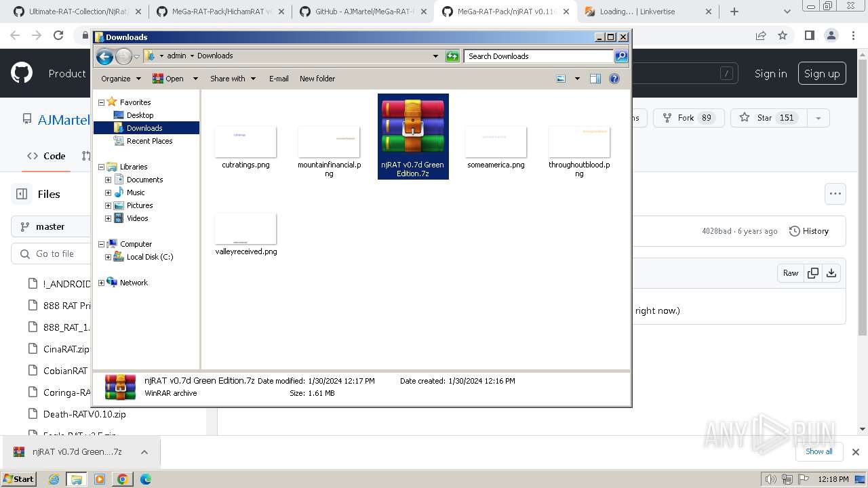Click in Search Downloads field

click(x=540, y=56)
